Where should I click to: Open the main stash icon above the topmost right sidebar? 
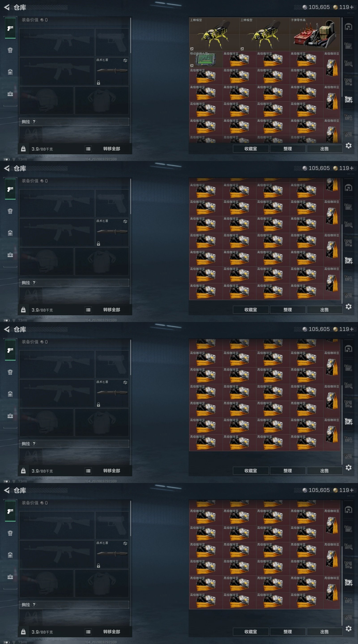point(349,27)
